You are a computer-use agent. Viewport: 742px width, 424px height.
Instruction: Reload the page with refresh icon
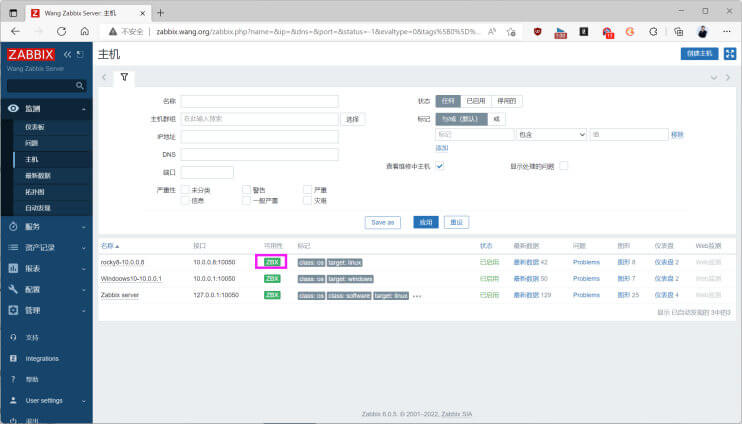click(62, 31)
